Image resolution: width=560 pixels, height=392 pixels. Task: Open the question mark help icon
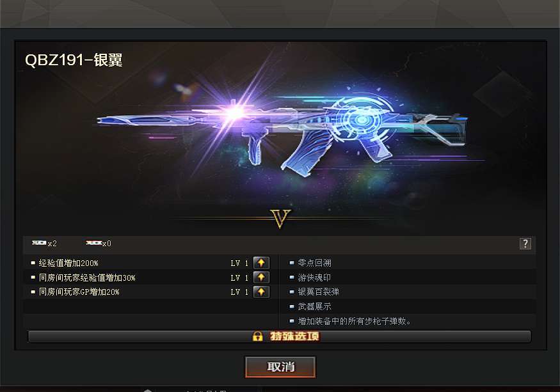[525, 244]
